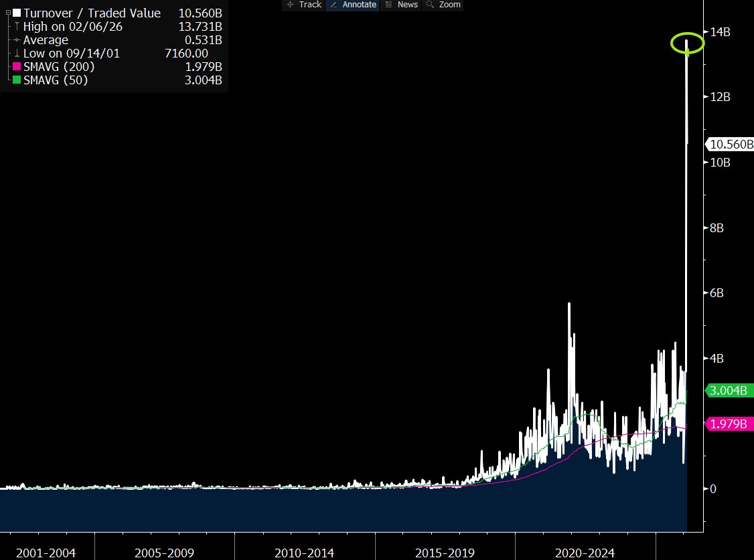Click the 2020-2024 x-axis period label
Screen dimensions: 754x560
pyautogui.click(x=585, y=553)
